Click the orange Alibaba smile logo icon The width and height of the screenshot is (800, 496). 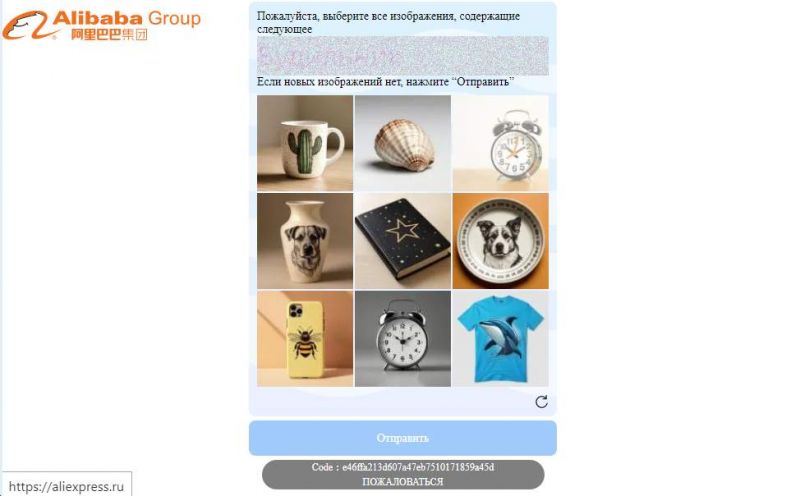click(27, 25)
